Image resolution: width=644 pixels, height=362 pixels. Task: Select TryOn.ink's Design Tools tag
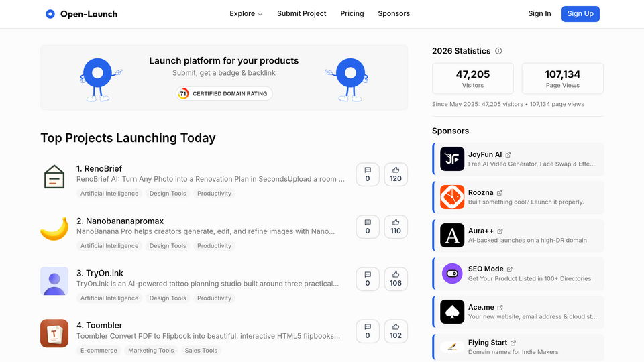[x=168, y=298]
